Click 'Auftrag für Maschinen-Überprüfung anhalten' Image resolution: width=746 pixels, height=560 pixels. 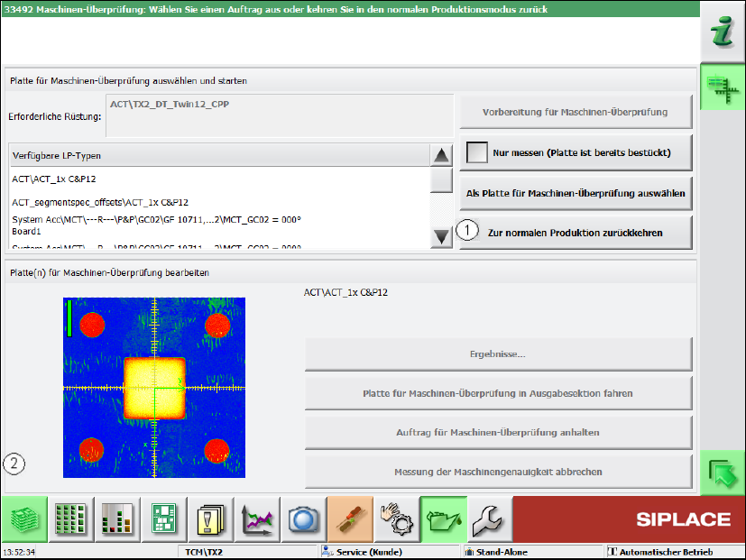pyautogui.click(x=498, y=433)
